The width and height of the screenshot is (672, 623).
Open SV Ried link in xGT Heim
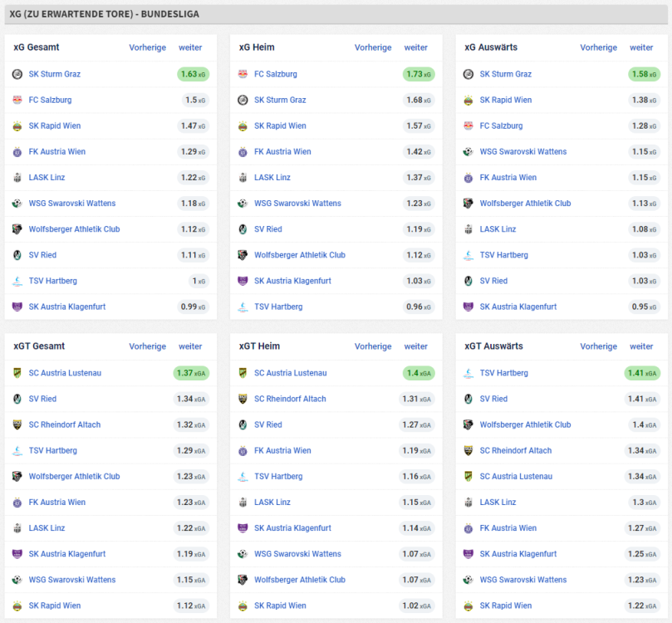pos(267,424)
